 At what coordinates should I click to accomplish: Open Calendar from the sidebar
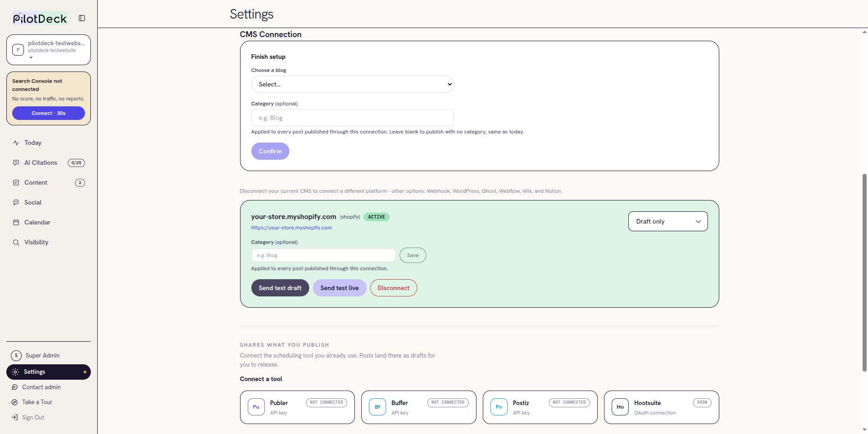(x=48, y=222)
